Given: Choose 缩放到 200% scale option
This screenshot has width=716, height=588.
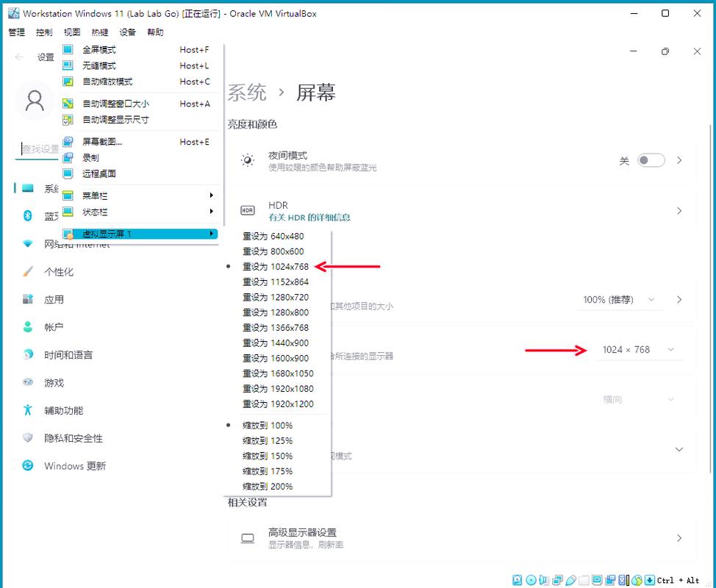Looking at the screenshot, I should [x=268, y=487].
